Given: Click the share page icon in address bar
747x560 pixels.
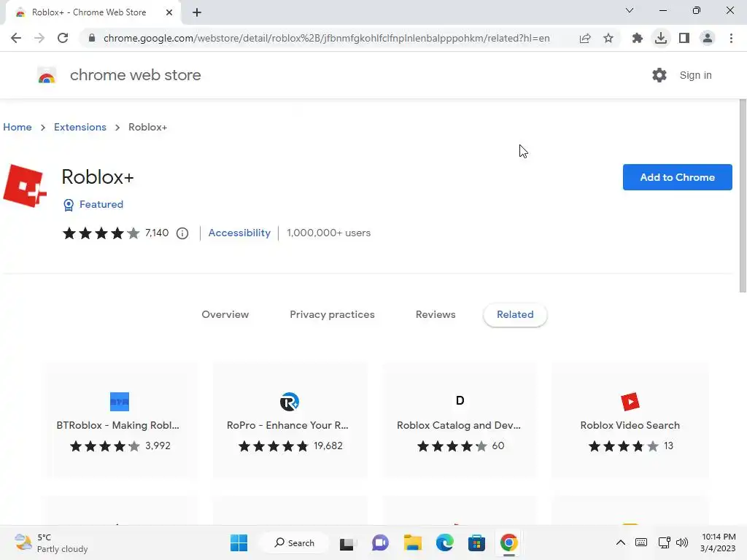Looking at the screenshot, I should click(585, 38).
